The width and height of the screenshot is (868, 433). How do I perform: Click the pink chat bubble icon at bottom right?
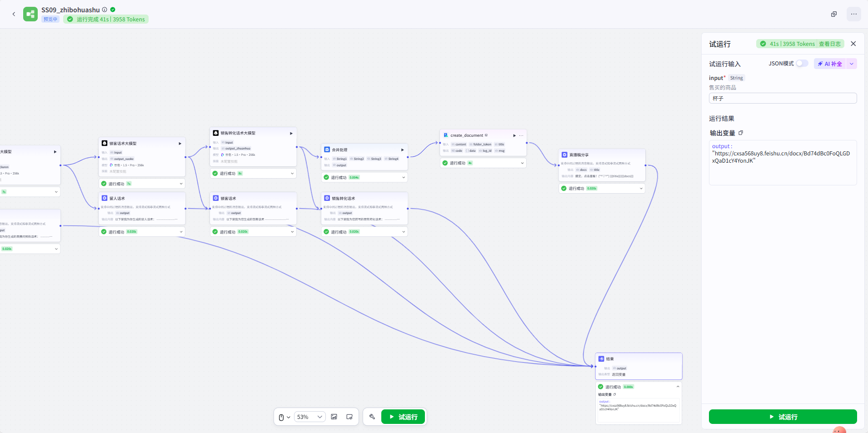839,430
